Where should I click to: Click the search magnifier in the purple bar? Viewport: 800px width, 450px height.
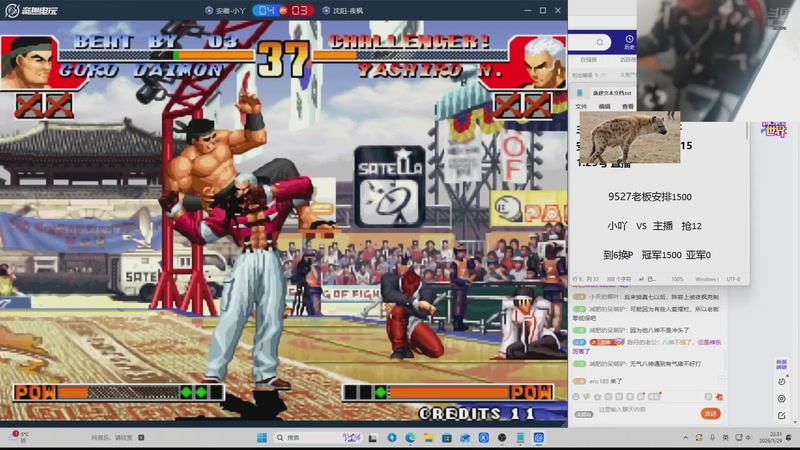coord(600,42)
